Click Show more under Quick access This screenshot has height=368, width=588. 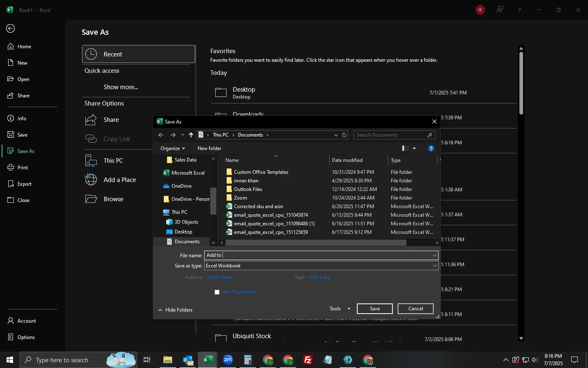tap(121, 87)
